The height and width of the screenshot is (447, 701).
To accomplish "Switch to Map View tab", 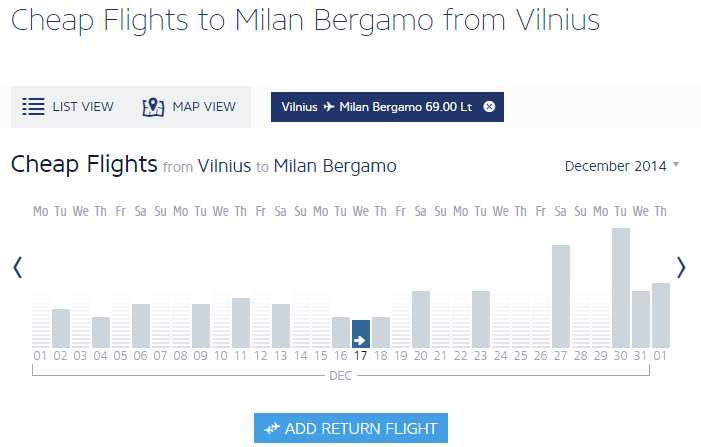I will [x=203, y=106].
